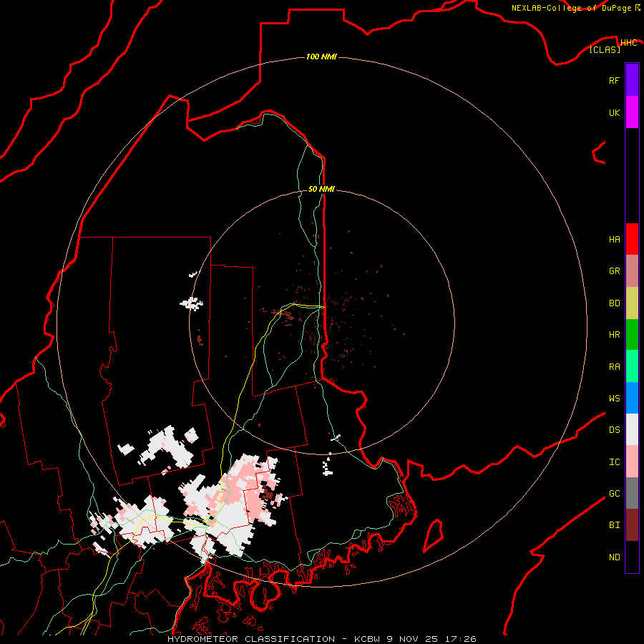
Task: Click the KCBW radar station identifier
Action: [x=368, y=639]
